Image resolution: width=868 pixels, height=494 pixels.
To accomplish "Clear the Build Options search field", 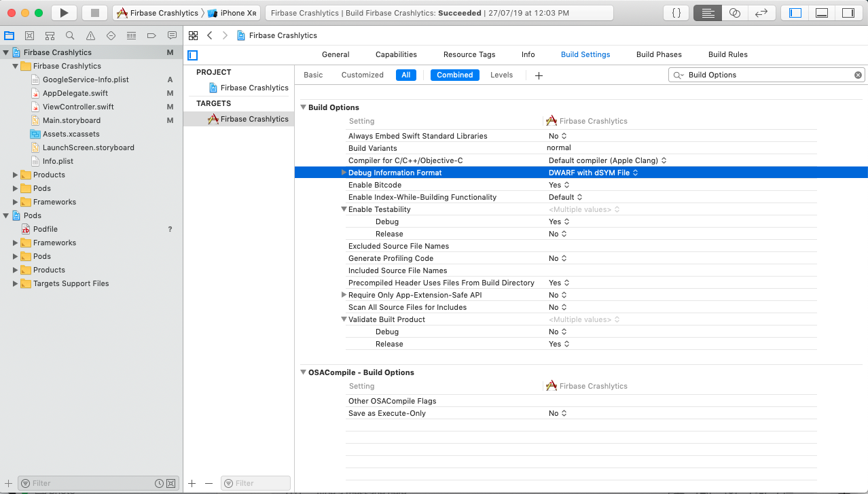I will coord(858,75).
